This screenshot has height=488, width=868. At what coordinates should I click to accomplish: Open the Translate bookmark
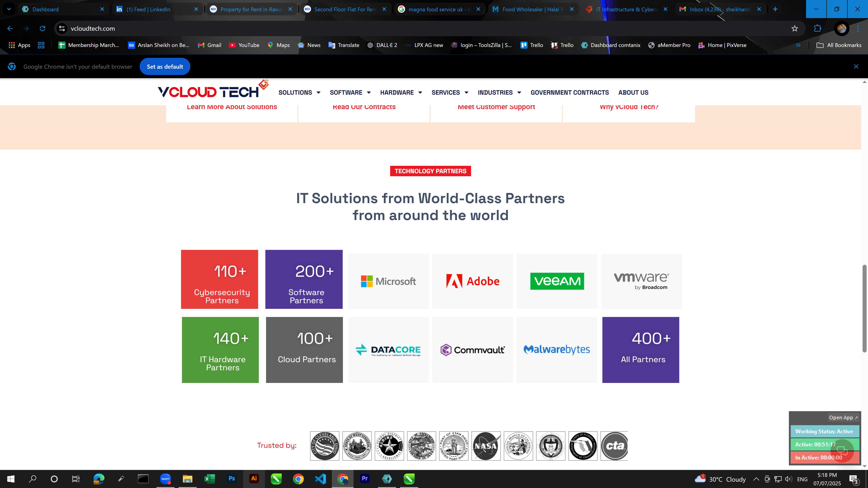(x=344, y=45)
